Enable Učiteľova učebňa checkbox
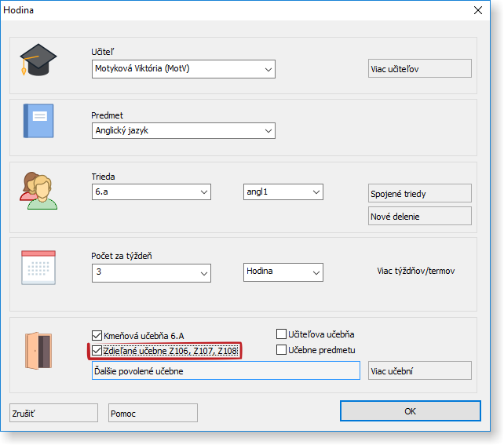The width and height of the screenshot is (504, 445). point(282,334)
